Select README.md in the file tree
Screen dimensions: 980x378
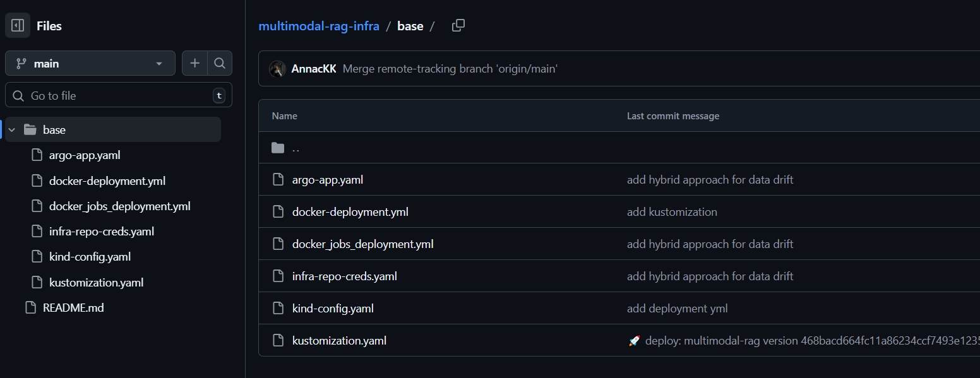click(x=73, y=308)
